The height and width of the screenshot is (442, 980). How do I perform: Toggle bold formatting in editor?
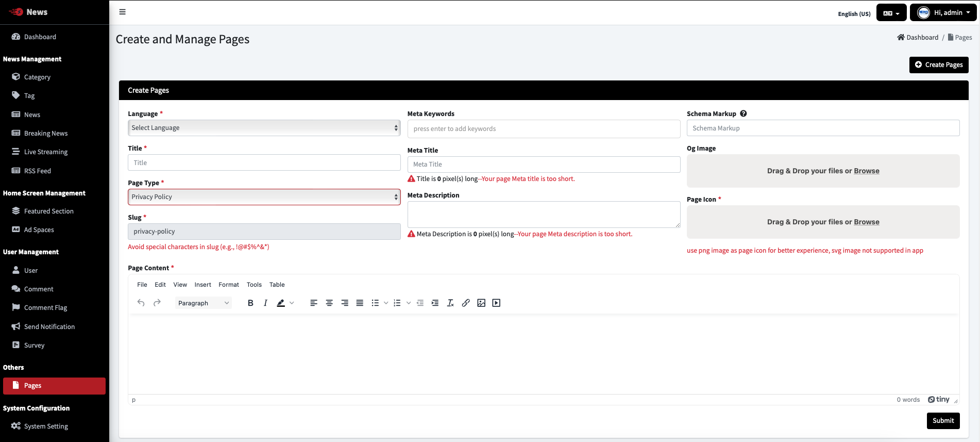click(250, 303)
